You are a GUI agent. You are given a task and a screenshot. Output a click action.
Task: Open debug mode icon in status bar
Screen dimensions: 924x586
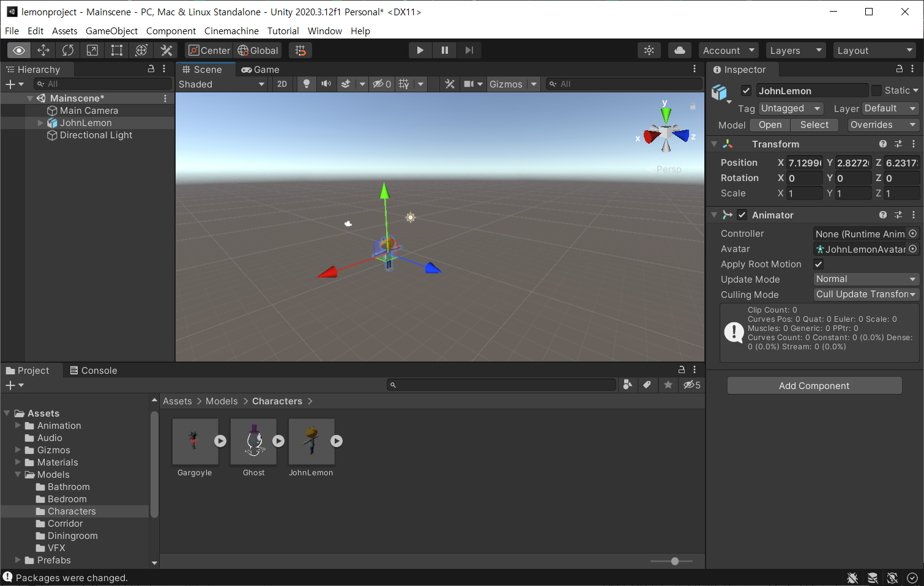pyautogui.click(x=852, y=577)
